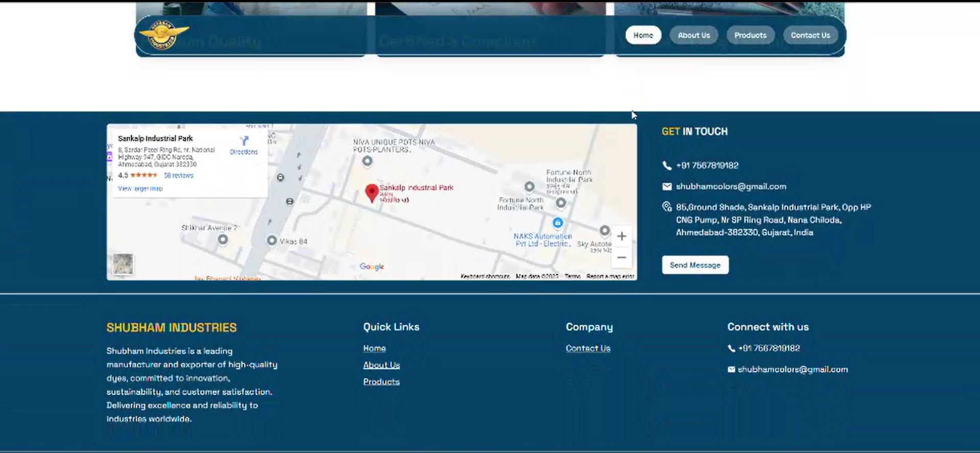
Task: Go to About Us in navbar
Action: [693, 35]
